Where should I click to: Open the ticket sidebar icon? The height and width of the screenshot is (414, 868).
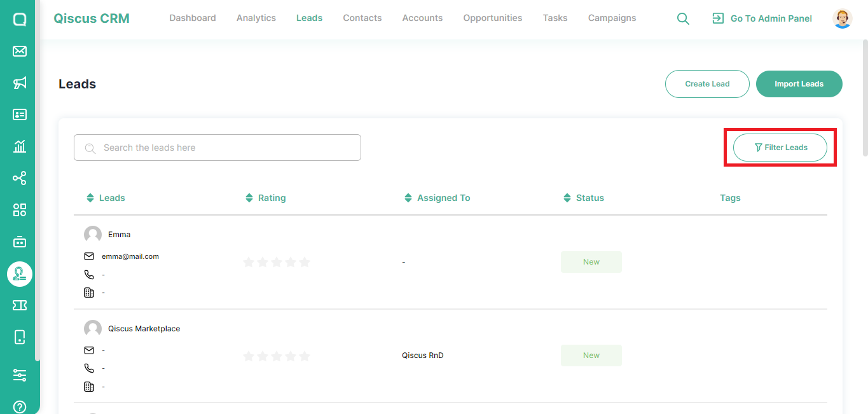[20, 306]
